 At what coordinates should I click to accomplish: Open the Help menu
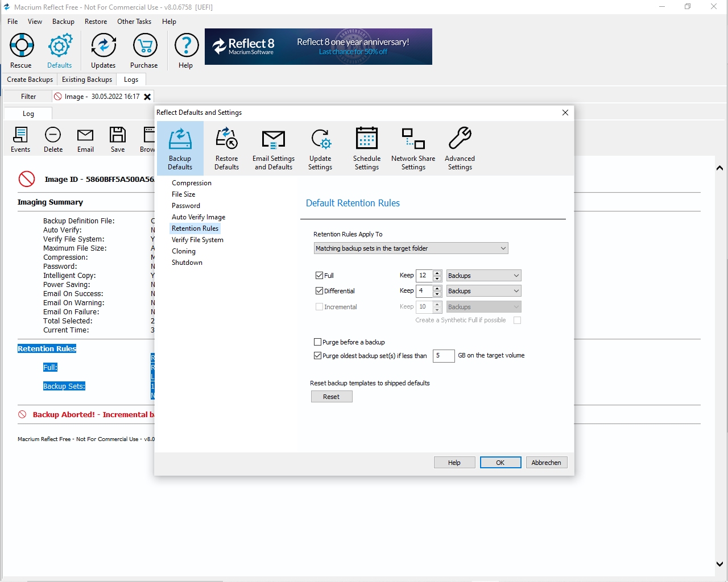pyautogui.click(x=169, y=22)
